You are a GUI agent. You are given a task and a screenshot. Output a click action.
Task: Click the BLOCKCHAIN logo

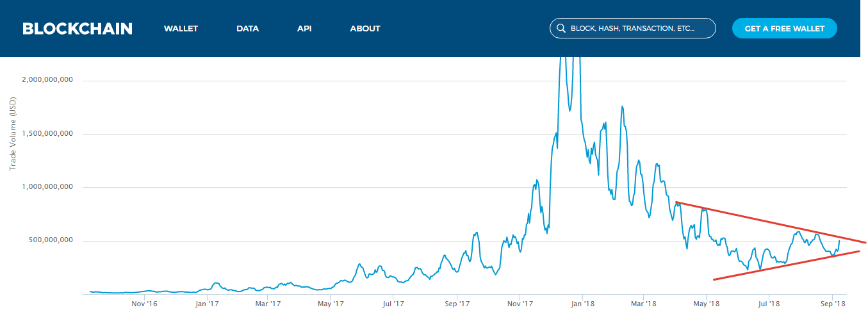coord(78,28)
